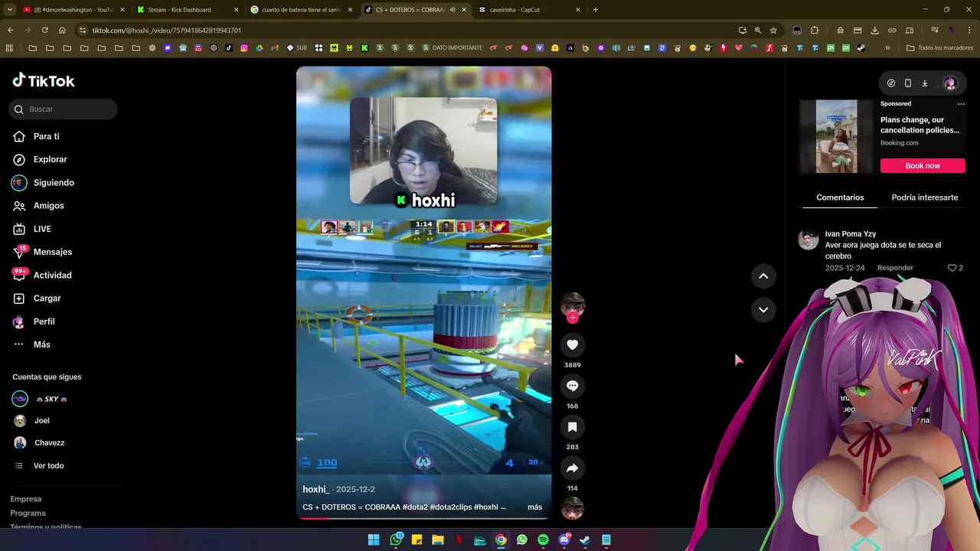Open the Booking.com ad thumbnail
The image size is (980, 551).
click(x=836, y=136)
